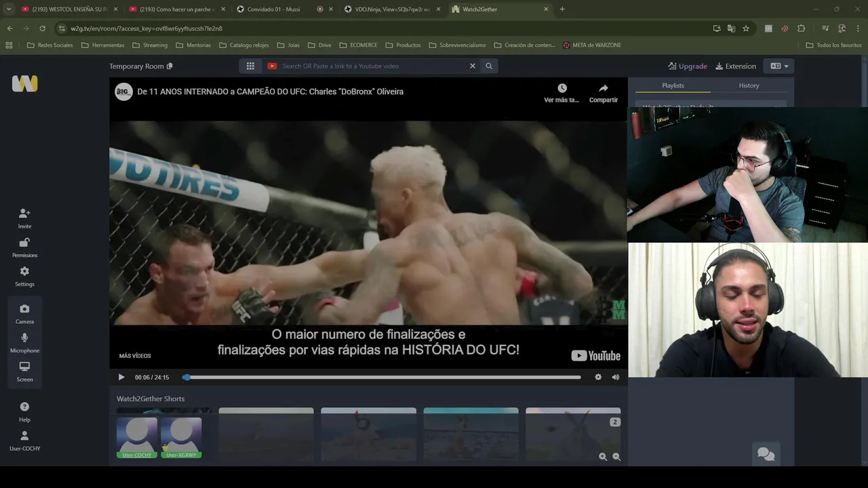The width and height of the screenshot is (868, 488).
Task: Open Streaming bookmark folder
Action: [x=150, y=45]
